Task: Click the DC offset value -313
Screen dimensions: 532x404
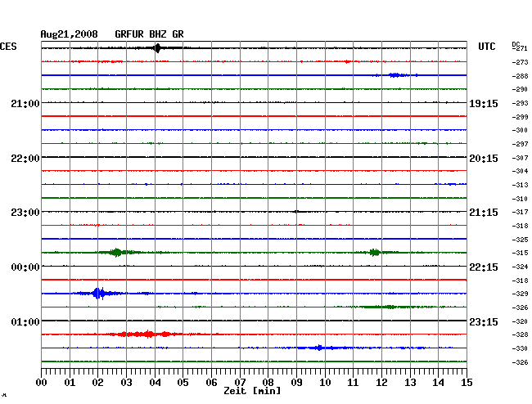Action: coord(520,185)
